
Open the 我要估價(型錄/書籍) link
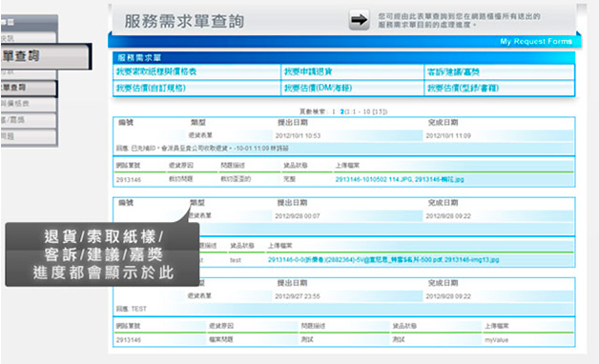point(463,88)
